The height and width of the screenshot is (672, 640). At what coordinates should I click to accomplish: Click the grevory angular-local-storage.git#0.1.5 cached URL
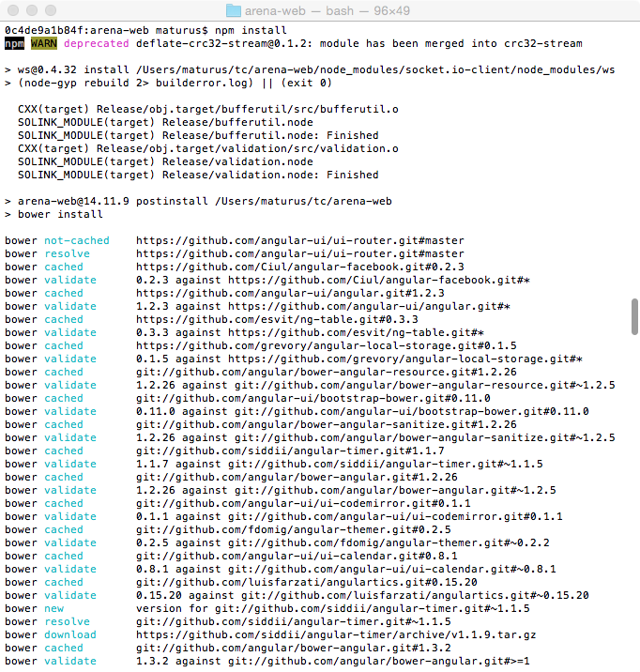[x=326, y=345]
